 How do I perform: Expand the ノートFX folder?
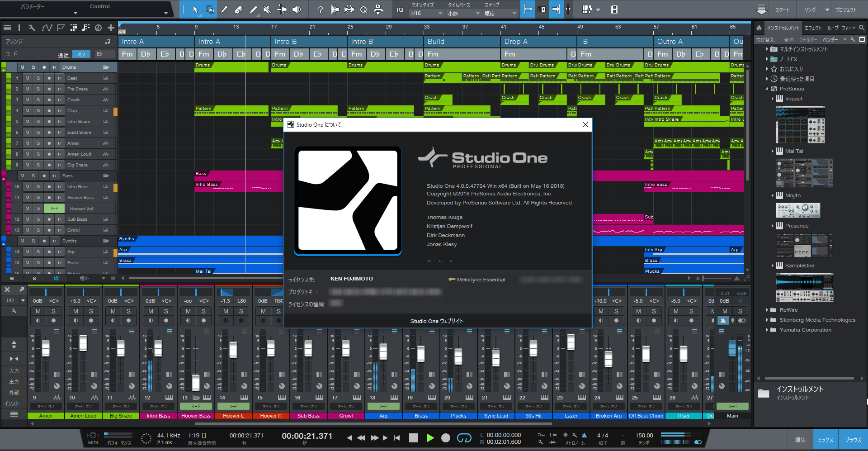click(767, 59)
